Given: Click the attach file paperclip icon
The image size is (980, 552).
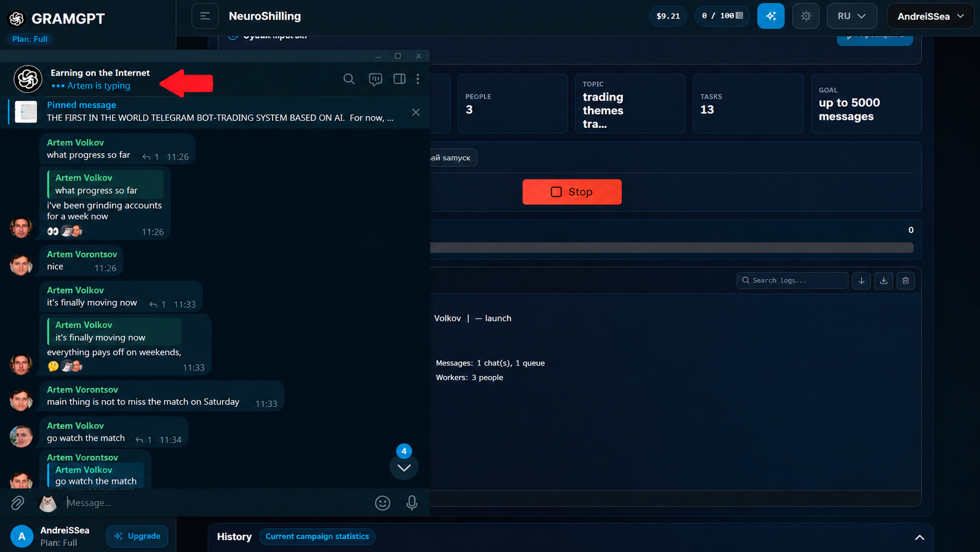Looking at the screenshot, I should click(x=18, y=503).
